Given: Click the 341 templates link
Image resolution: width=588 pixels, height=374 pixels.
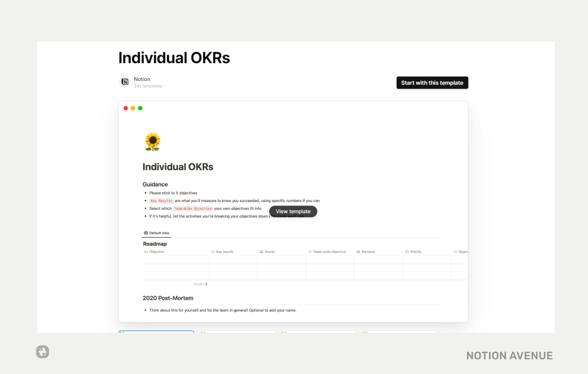Looking at the screenshot, I should [147, 86].
